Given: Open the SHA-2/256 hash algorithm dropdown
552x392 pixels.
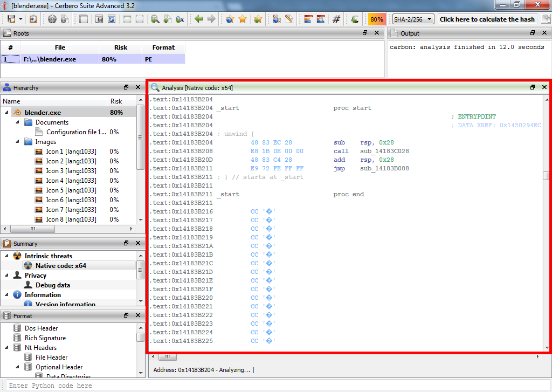Looking at the screenshot, I should coord(413,19).
